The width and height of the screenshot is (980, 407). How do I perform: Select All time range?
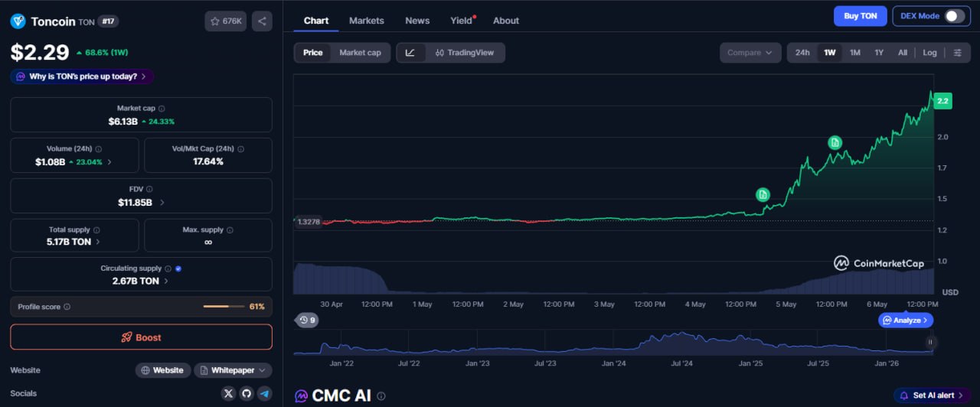click(x=903, y=53)
